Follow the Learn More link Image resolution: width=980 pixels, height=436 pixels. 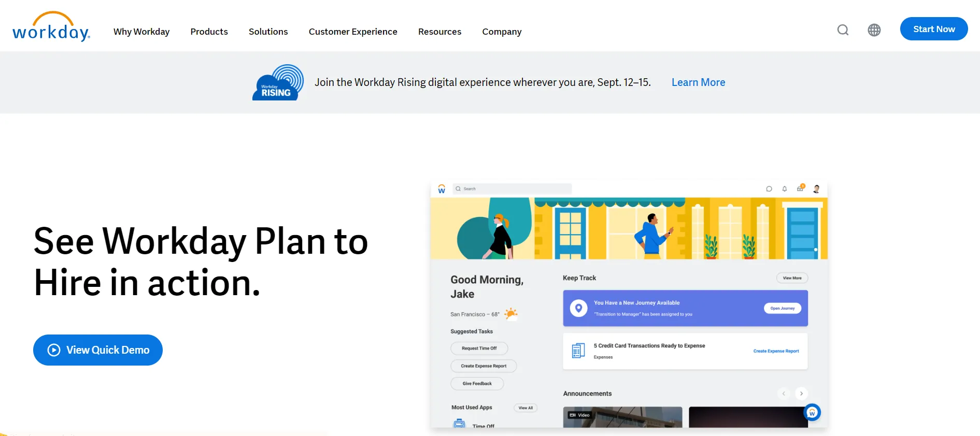(x=699, y=82)
